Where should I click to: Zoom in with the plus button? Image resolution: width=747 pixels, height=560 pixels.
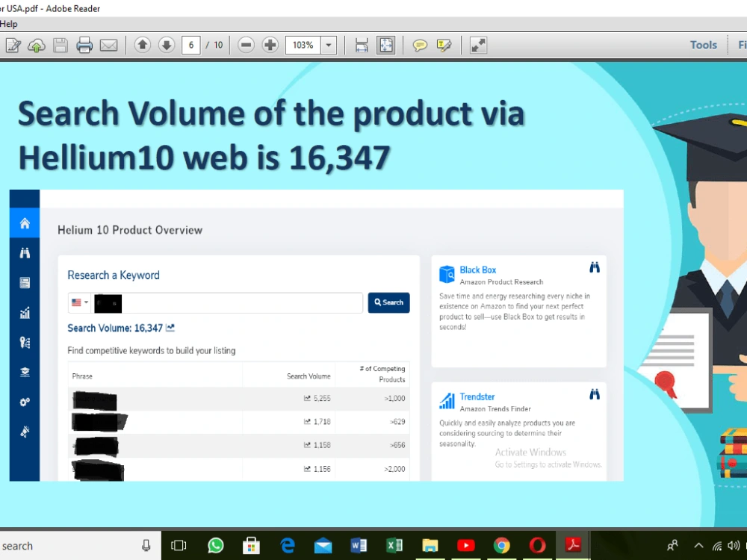pos(270,46)
